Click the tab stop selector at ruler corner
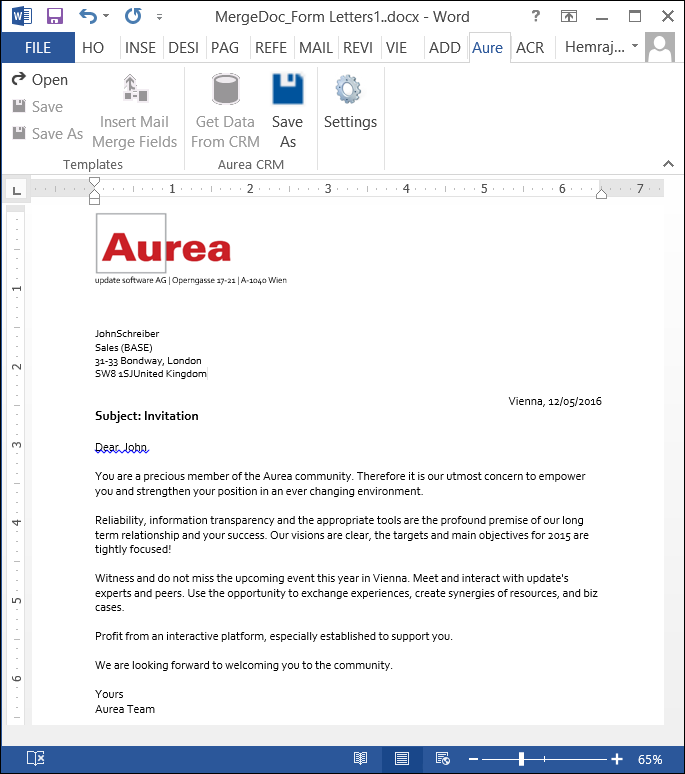Image resolution: width=685 pixels, height=774 pixels. click(17, 190)
